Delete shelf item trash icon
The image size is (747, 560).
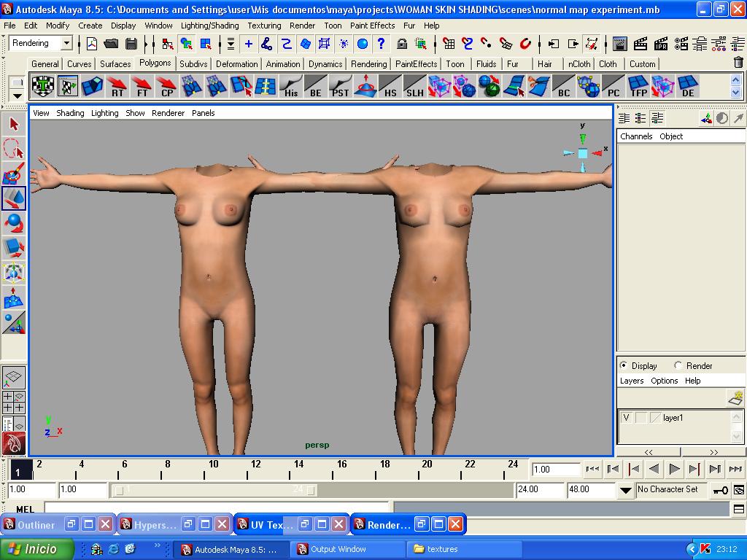[x=738, y=62]
